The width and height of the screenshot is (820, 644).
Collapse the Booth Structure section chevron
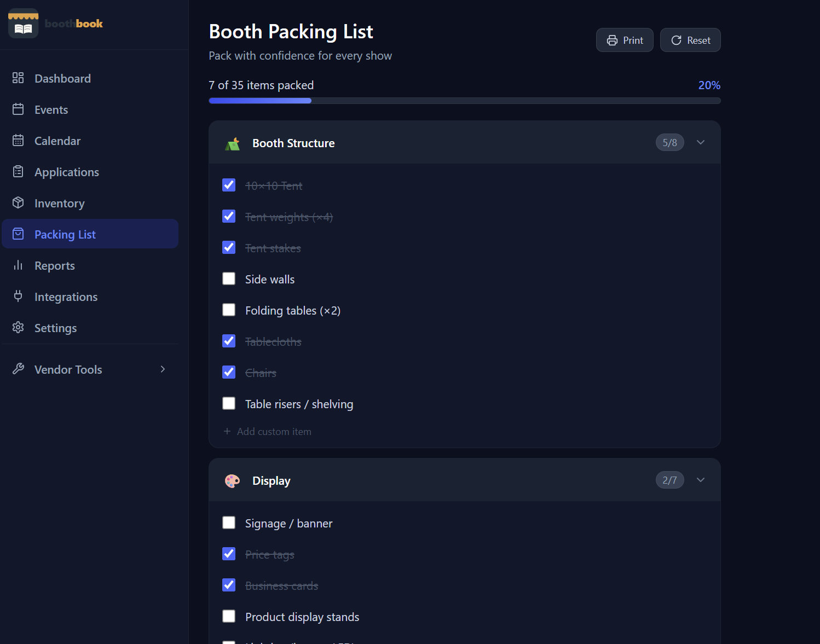[701, 142]
